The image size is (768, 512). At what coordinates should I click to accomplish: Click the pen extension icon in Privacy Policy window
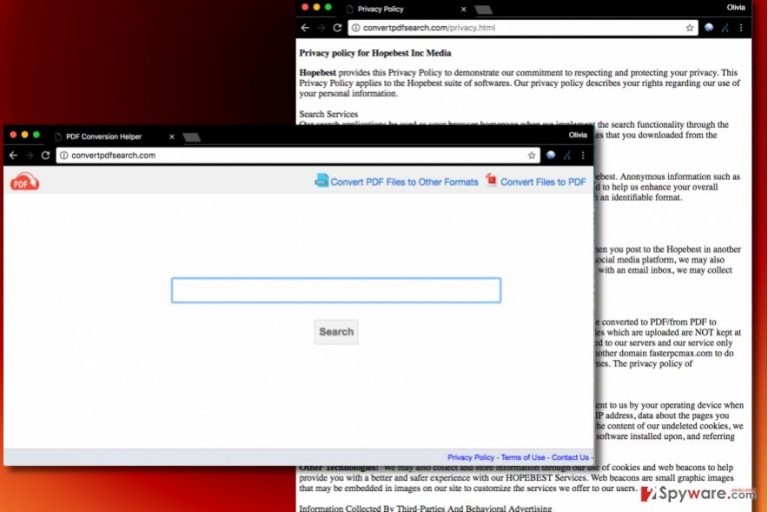[x=725, y=28]
